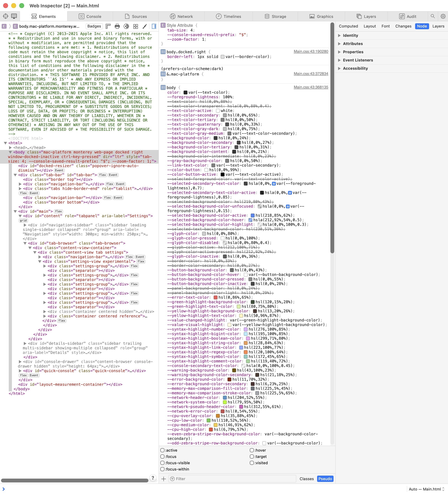Image resolution: width=448 pixels, height=494 pixels.
Task: Enable the :focus-visible checkbox
Action: click(162, 463)
